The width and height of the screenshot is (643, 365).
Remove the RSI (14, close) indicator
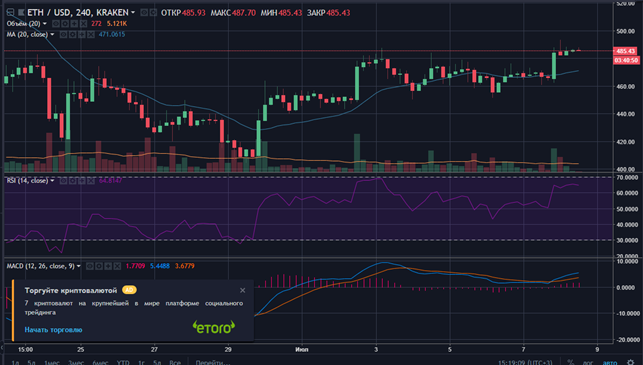click(x=91, y=180)
